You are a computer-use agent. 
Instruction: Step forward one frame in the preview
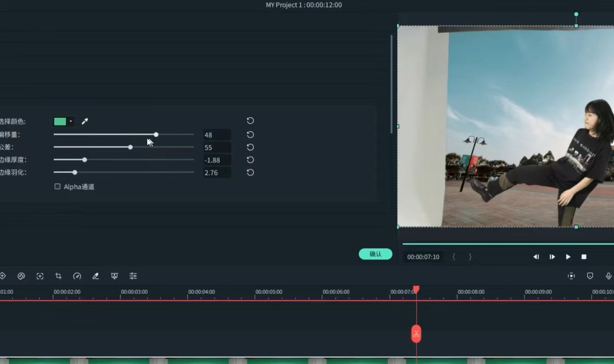552,257
